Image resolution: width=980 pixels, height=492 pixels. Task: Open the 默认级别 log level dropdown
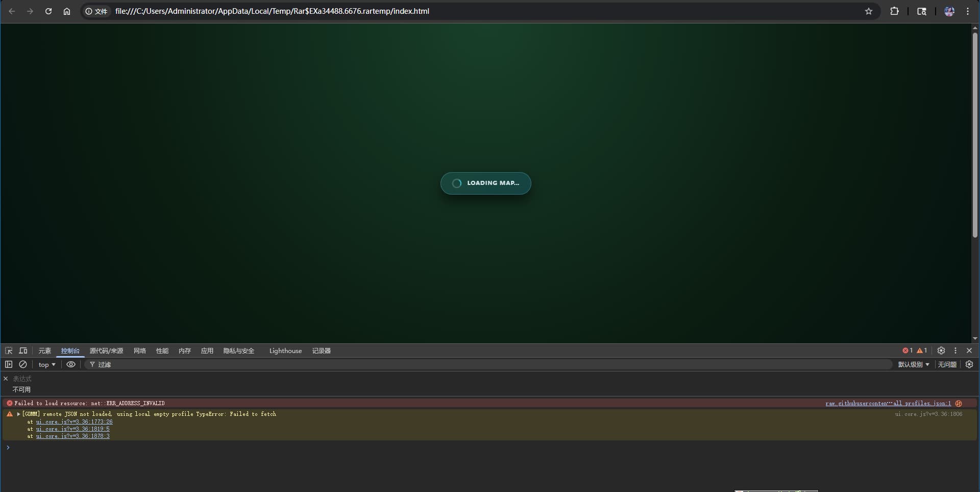click(x=914, y=364)
